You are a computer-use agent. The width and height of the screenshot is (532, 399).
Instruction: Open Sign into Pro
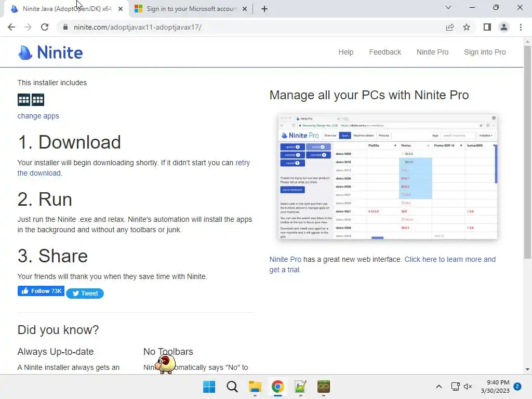coord(485,52)
